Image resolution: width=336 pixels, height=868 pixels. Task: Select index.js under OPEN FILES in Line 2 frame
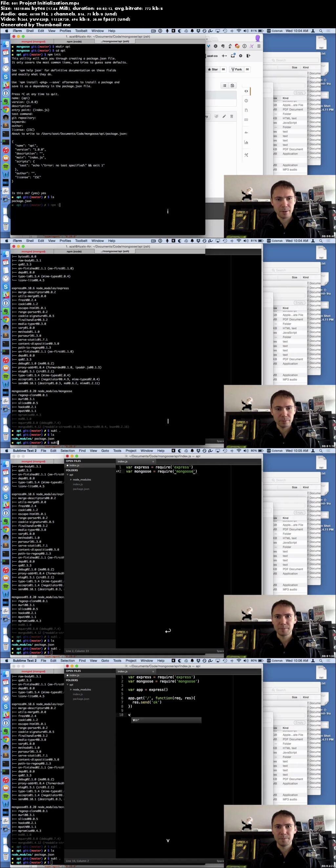coord(74,465)
